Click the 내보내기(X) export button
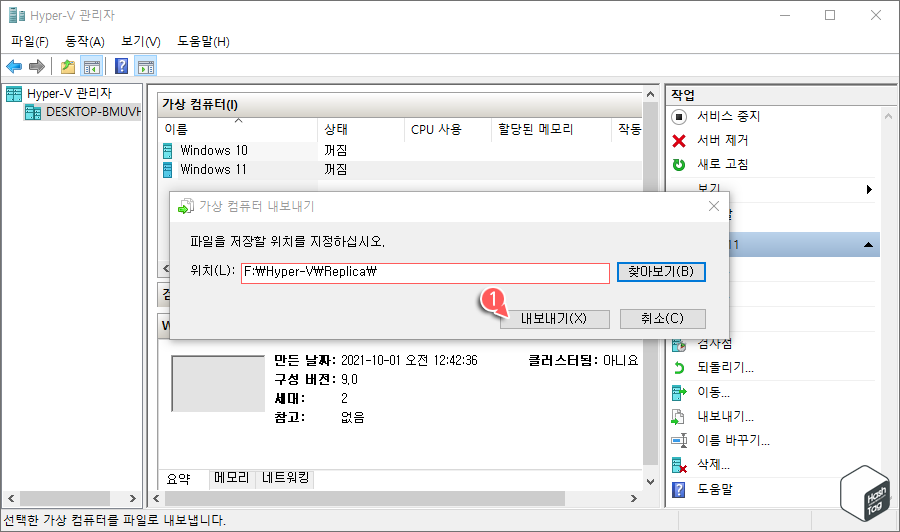The width and height of the screenshot is (900, 532). (x=554, y=319)
